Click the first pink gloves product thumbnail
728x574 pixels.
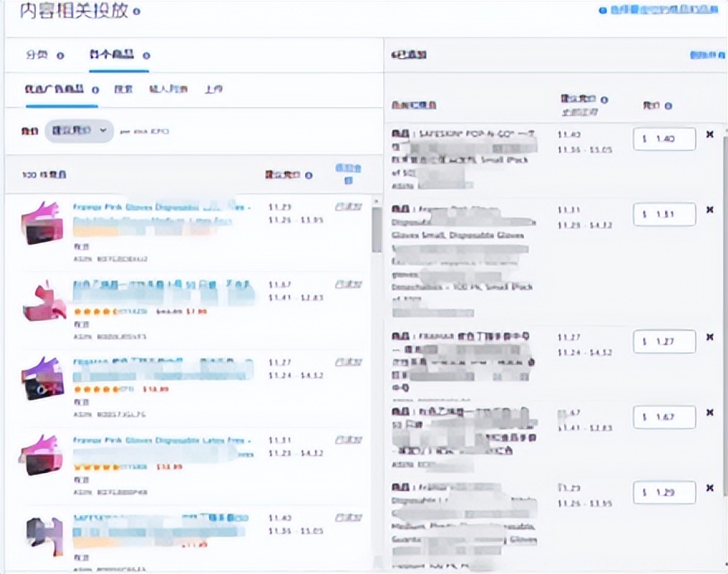pos(42,220)
